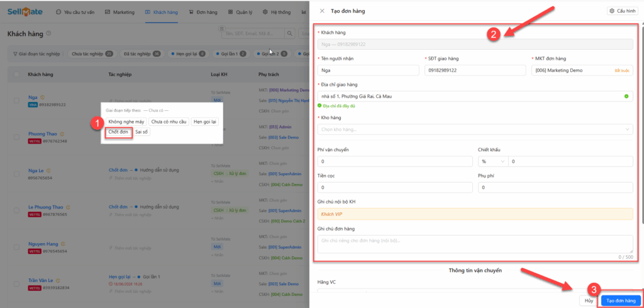Choose Không nghe máy in the popup
Viewport: 644px width, 308px height.
[x=126, y=122]
